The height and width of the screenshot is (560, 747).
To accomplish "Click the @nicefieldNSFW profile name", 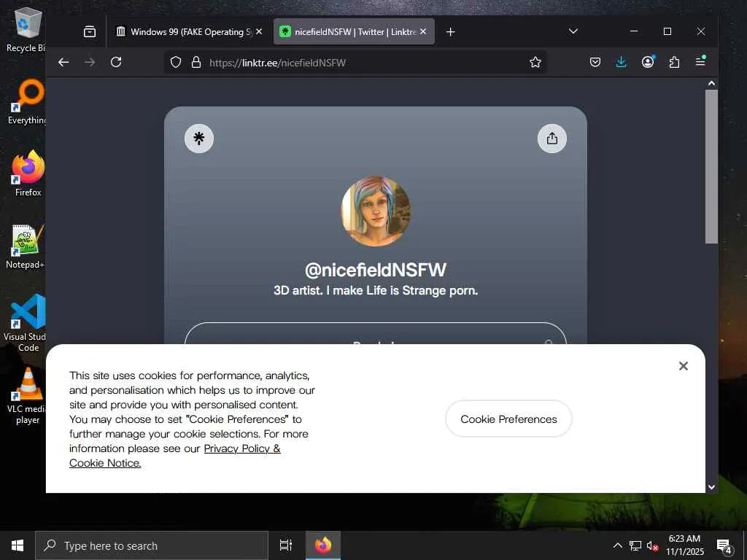I will [x=376, y=270].
